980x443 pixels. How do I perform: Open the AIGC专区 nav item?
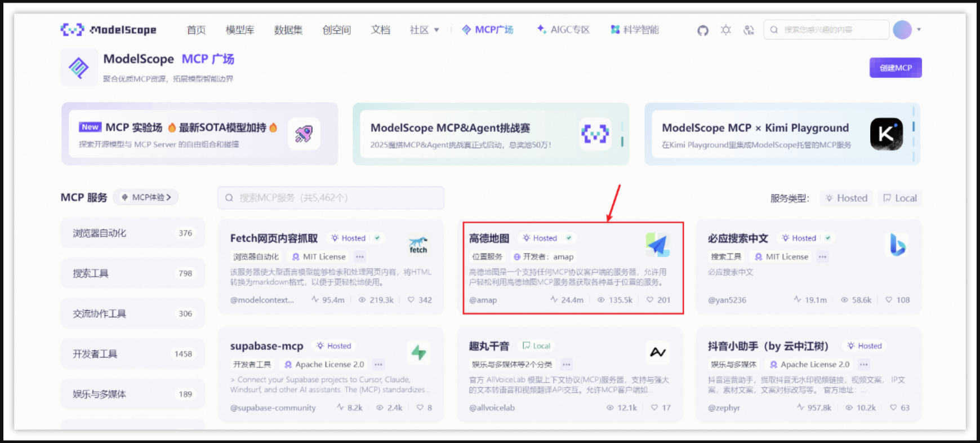point(563,30)
